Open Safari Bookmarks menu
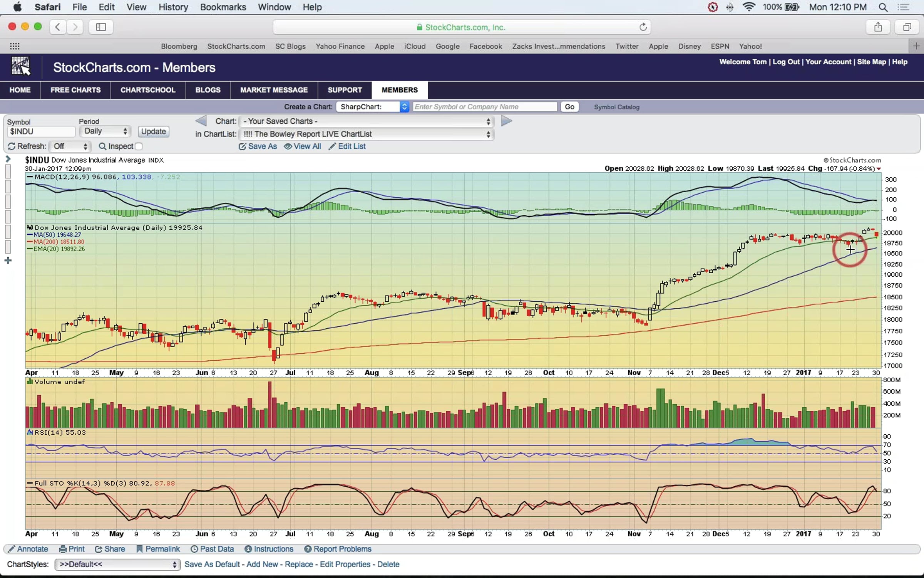The width and height of the screenshot is (924, 578). (223, 7)
